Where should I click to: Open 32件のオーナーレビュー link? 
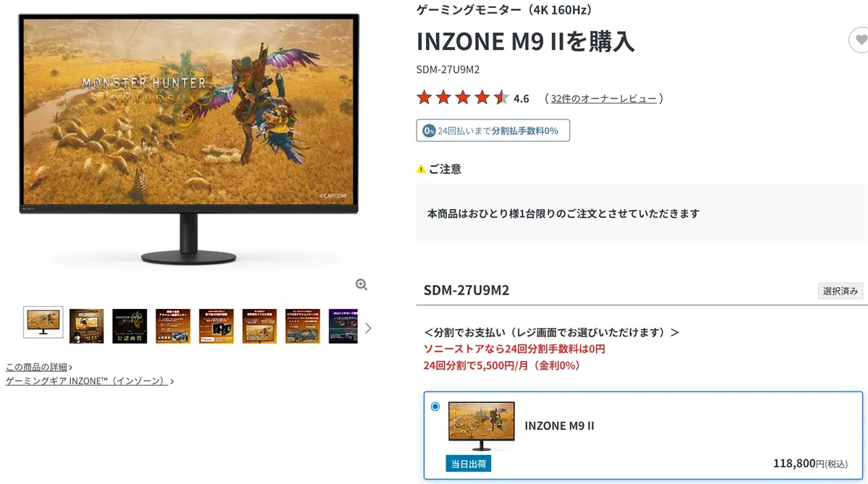click(x=604, y=98)
